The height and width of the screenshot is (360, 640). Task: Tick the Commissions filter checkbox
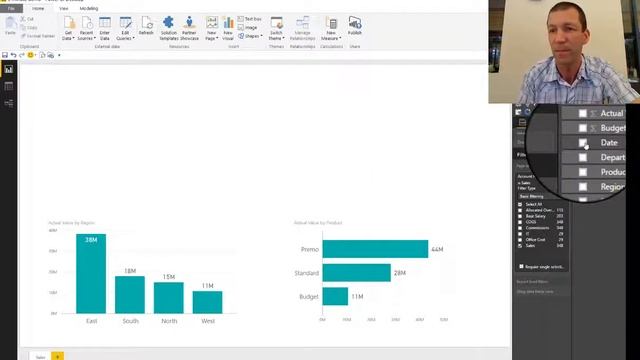point(520,228)
